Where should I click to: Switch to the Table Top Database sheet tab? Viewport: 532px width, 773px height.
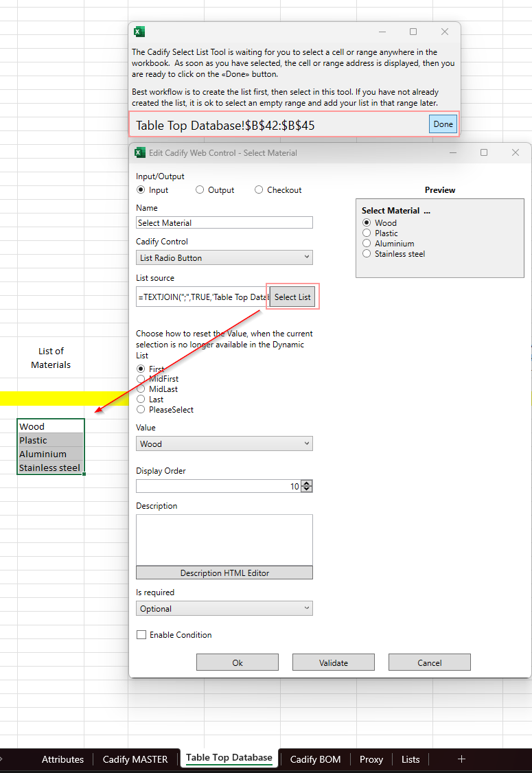[x=229, y=758]
